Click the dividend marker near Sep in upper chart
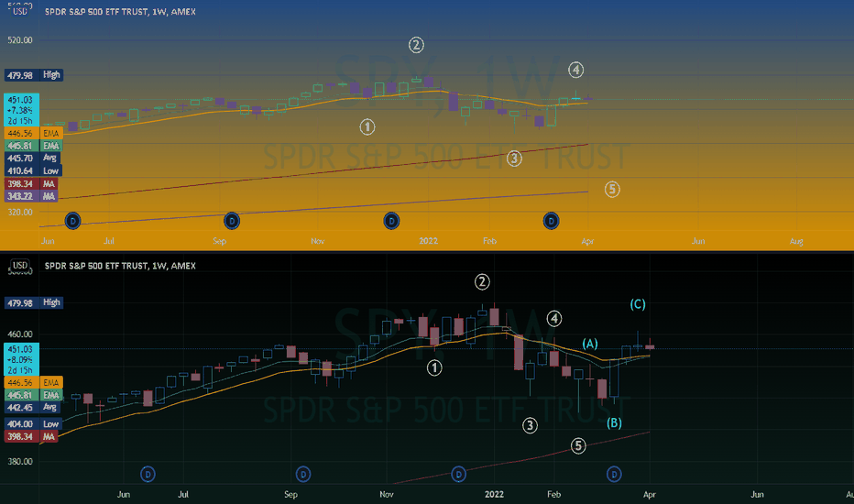 (232, 221)
